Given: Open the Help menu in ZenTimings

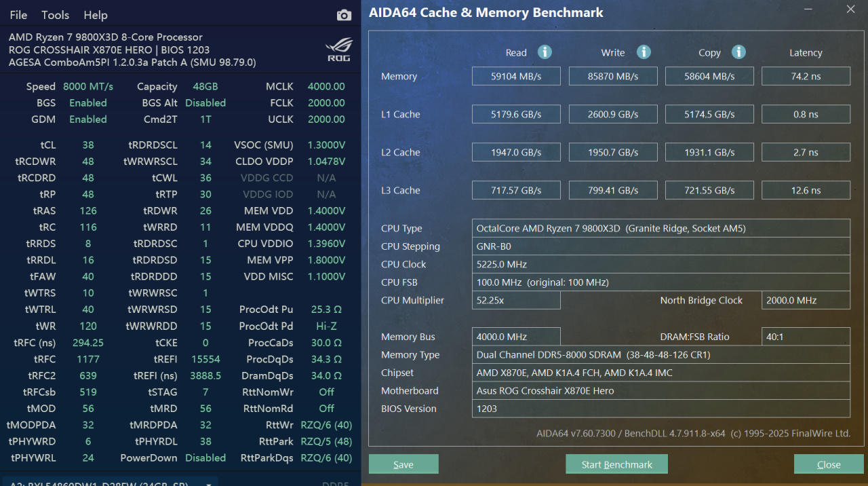Looking at the screenshot, I should click(x=96, y=15).
